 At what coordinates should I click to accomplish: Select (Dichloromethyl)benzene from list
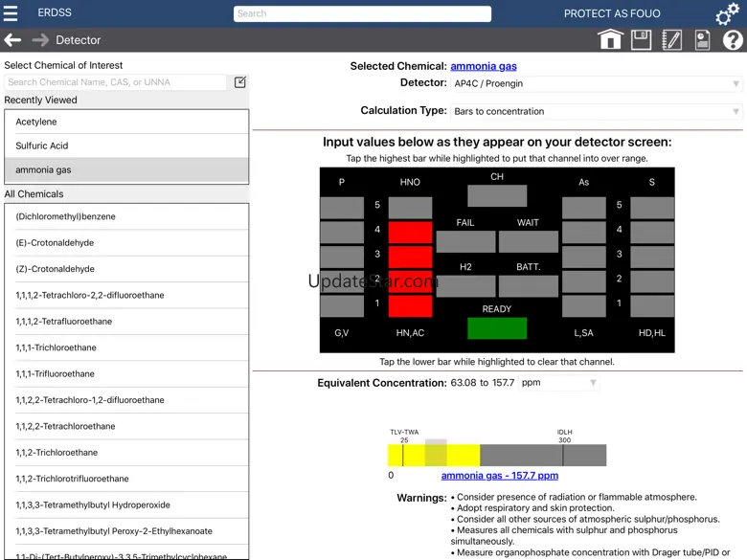[x=126, y=216]
